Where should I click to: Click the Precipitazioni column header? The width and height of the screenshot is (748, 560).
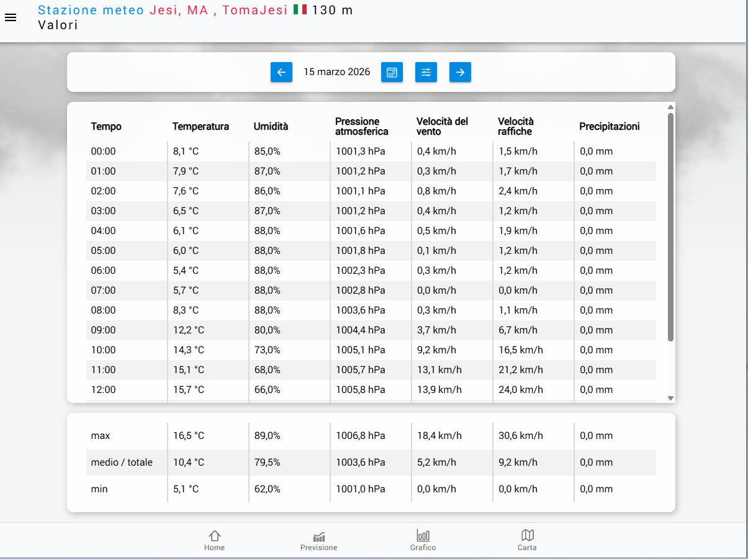click(609, 127)
